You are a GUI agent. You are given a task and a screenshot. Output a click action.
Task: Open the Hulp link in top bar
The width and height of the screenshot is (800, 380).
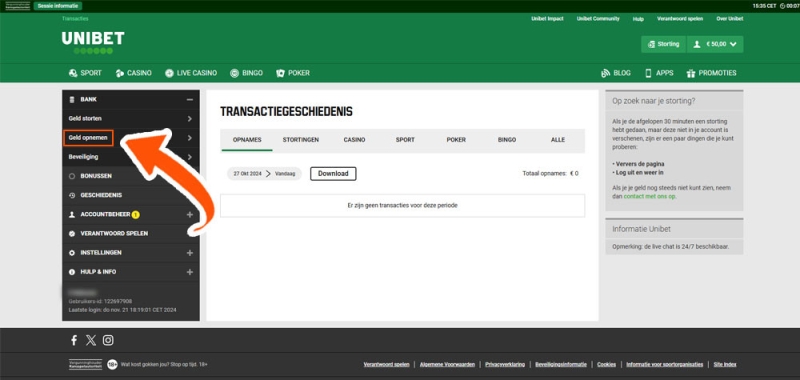(x=638, y=19)
